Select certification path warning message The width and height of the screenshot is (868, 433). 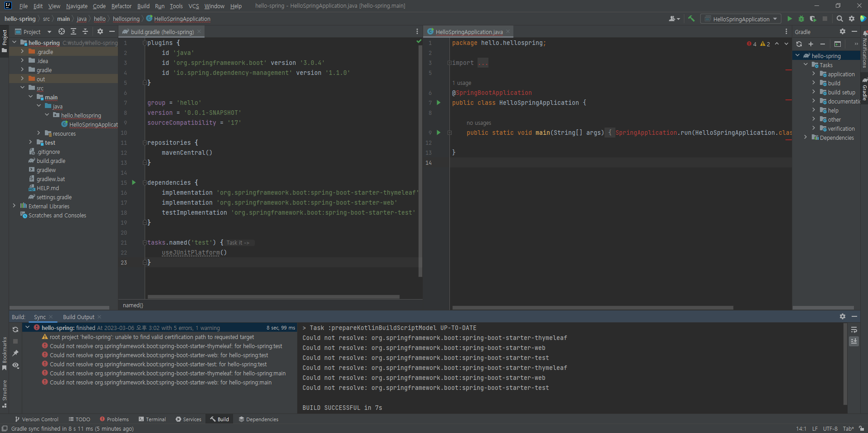151,337
